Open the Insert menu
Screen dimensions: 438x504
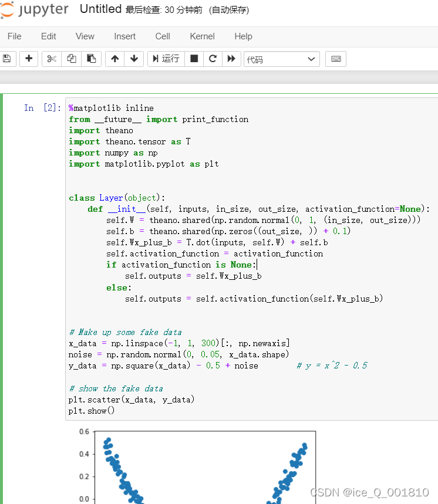(125, 36)
